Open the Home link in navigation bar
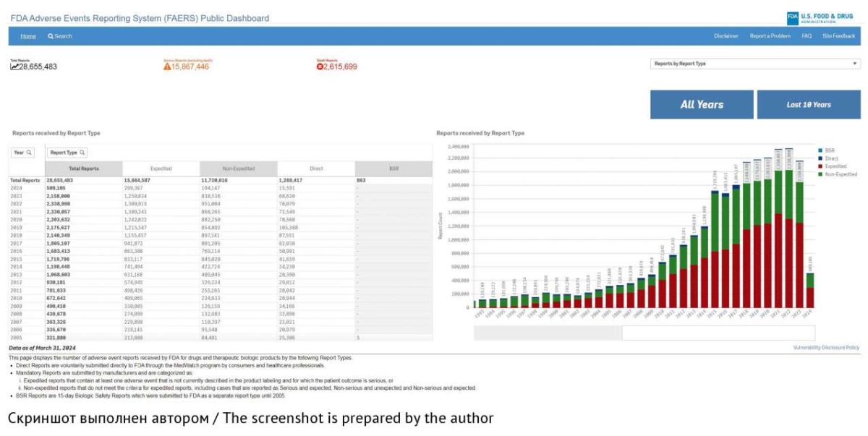The height and width of the screenshot is (436, 868). click(x=28, y=36)
